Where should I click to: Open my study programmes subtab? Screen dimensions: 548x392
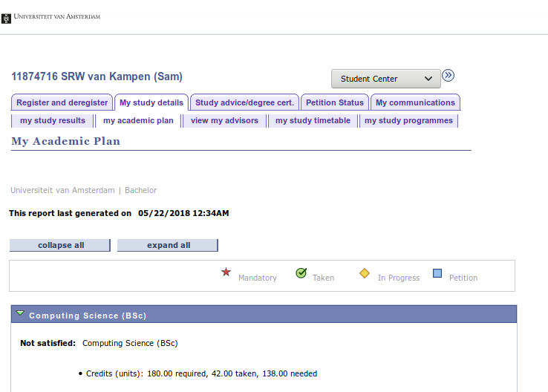click(x=408, y=120)
